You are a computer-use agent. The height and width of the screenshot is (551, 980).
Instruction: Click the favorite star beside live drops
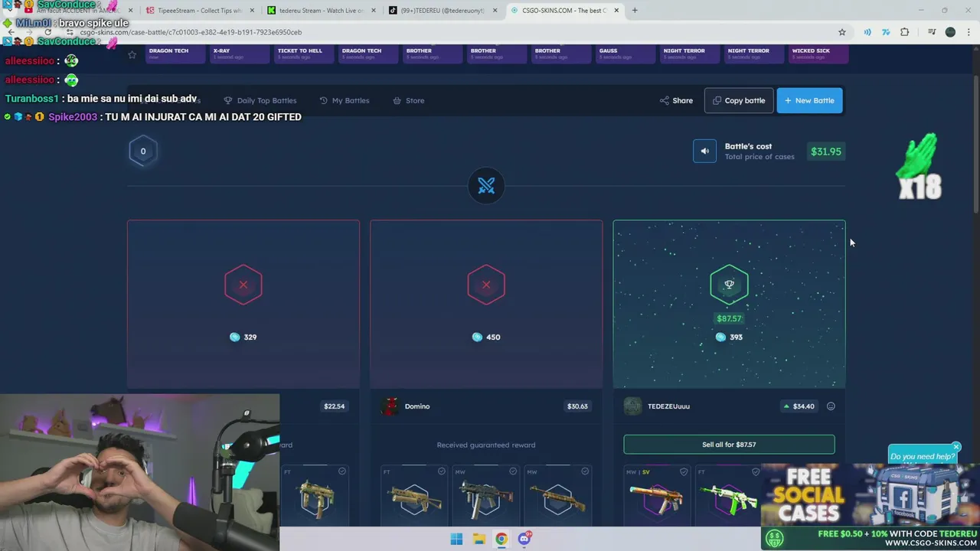pyautogui.click(x=132, y=54)
